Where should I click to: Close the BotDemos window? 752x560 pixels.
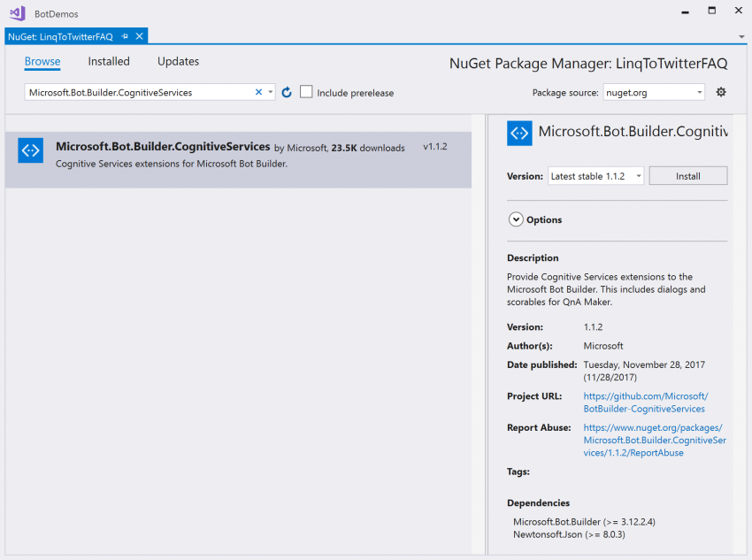click(739, 11)
